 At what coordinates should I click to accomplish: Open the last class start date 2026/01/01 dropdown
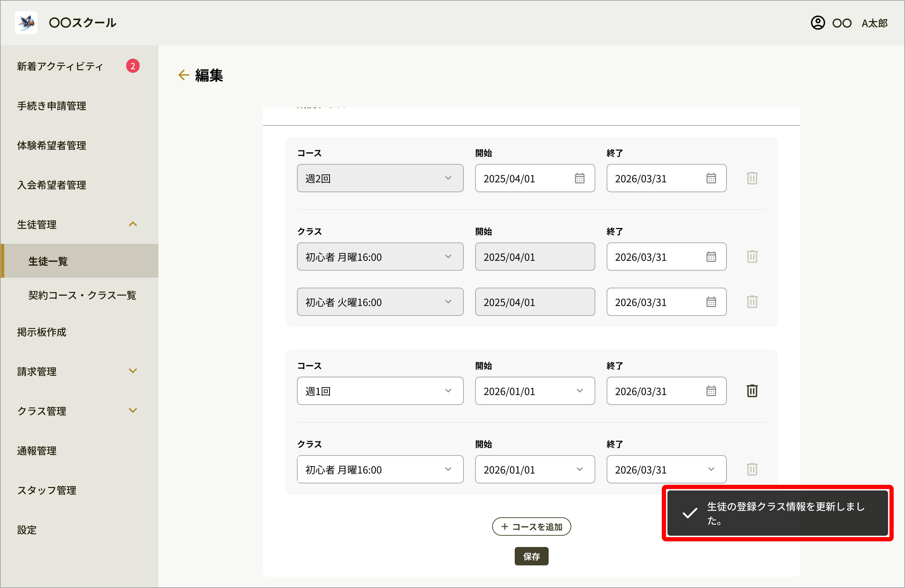point(535,469)
